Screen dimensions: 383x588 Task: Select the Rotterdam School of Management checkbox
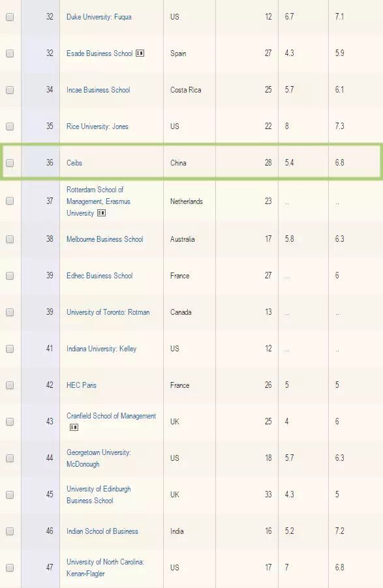point(10,201)
